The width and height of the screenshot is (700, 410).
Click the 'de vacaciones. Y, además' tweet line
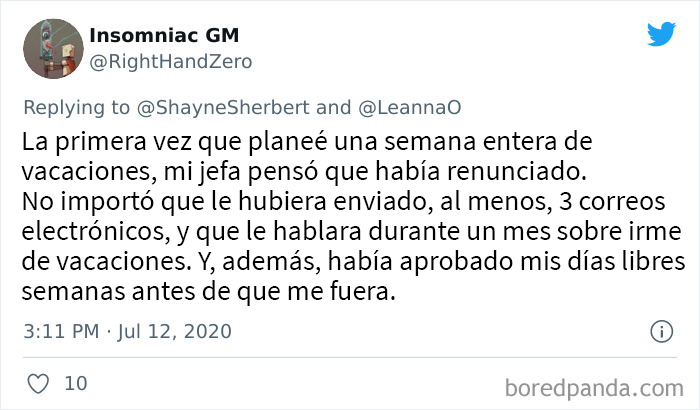click(x=353, y=262)
